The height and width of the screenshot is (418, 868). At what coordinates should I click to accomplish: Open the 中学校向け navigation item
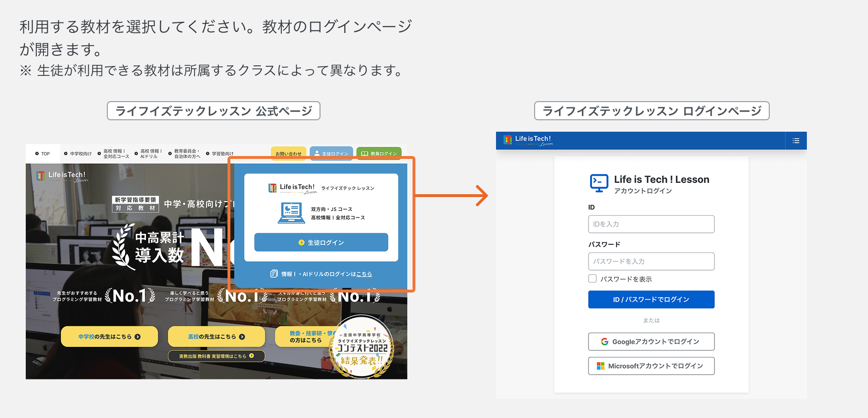pyautogui.click(x=78, y=154)
